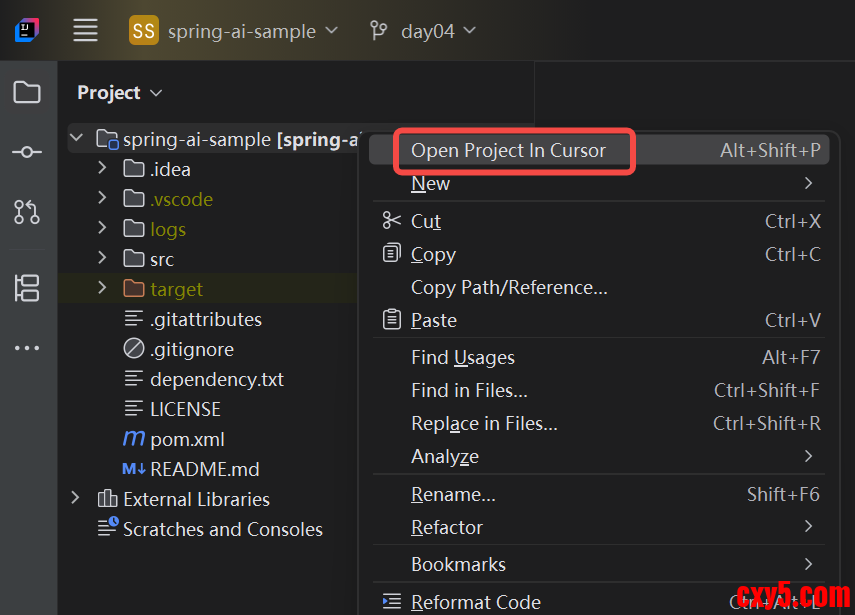
Task: Open the hamburger main menu
Action: click(86, 31)
